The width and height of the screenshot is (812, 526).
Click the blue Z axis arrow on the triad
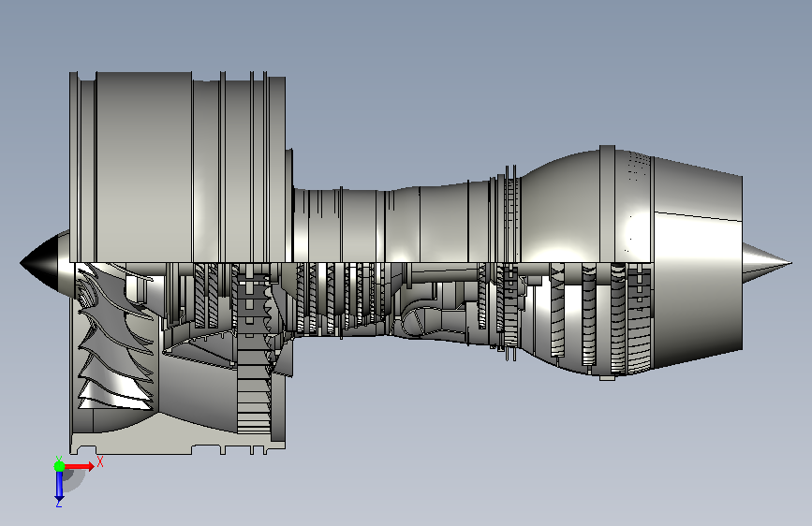60,486
